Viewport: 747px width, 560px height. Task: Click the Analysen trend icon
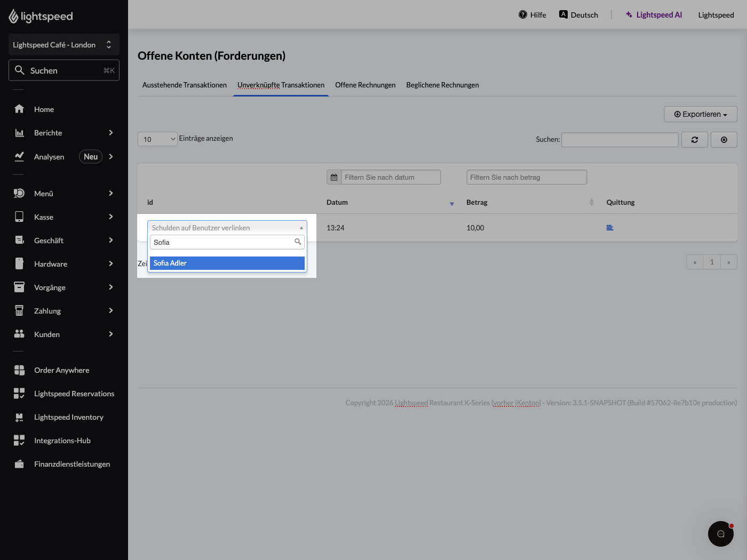(x=19, y=156)
